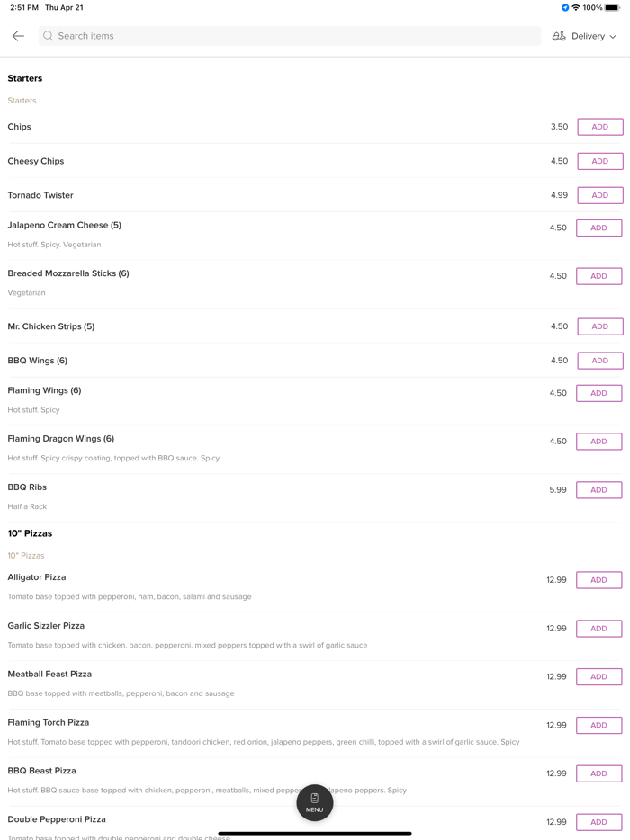Open the floating MENU button

coord(315,802)
